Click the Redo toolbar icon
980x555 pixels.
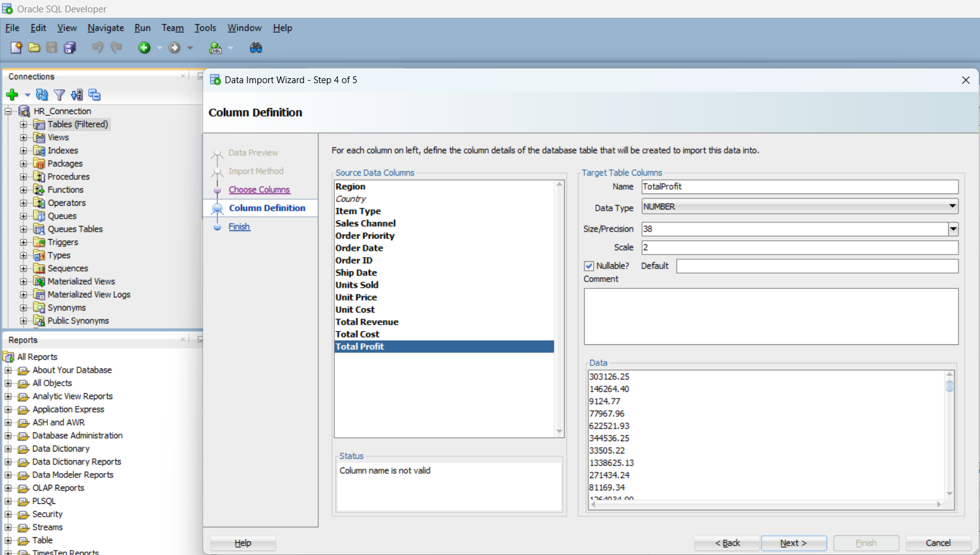click(x=116, y=47)
